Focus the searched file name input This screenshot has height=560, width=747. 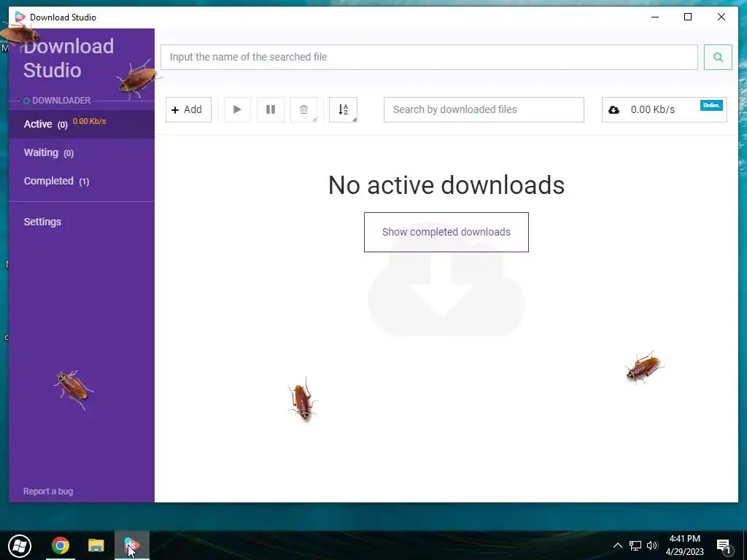[x=429, y=57]
